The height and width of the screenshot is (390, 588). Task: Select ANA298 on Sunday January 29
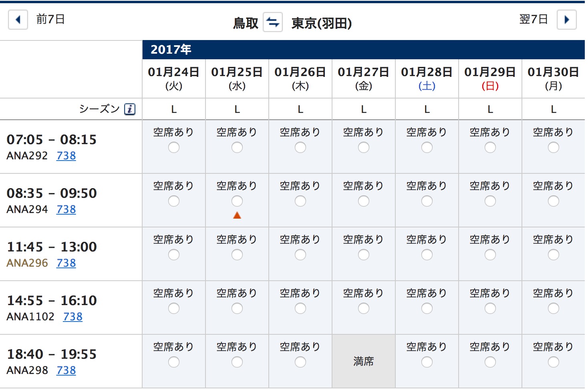(x=490, y=362)
